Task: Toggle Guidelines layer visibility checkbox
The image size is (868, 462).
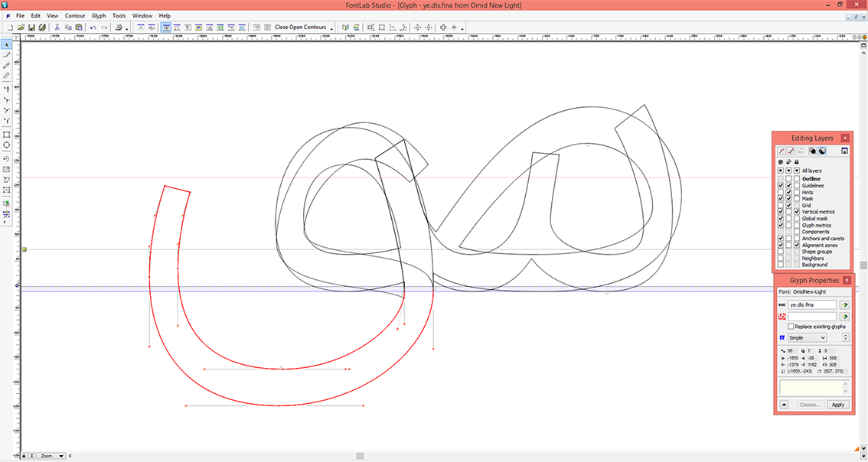Action: [x=781, y=186]
